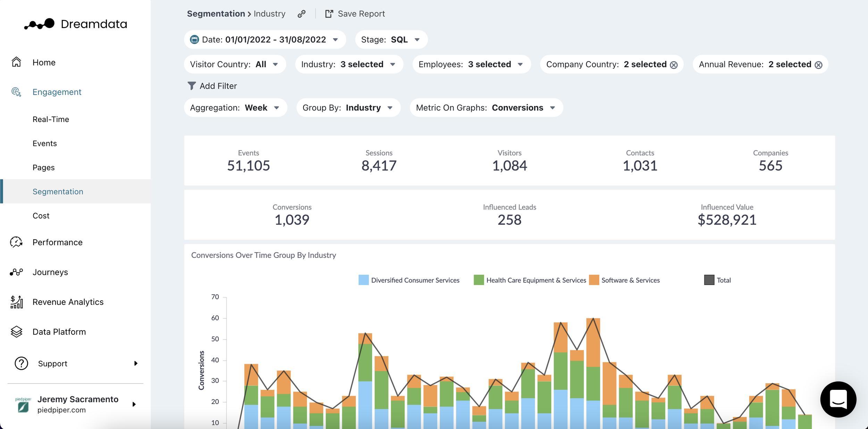Viewport: 868px width, 429px height.
Task: Open the Home section via its house icon
Action: point(16,62)
